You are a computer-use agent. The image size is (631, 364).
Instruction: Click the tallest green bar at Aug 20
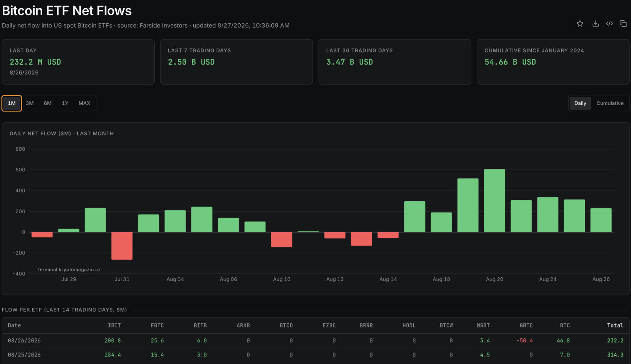tap(495, 201)
